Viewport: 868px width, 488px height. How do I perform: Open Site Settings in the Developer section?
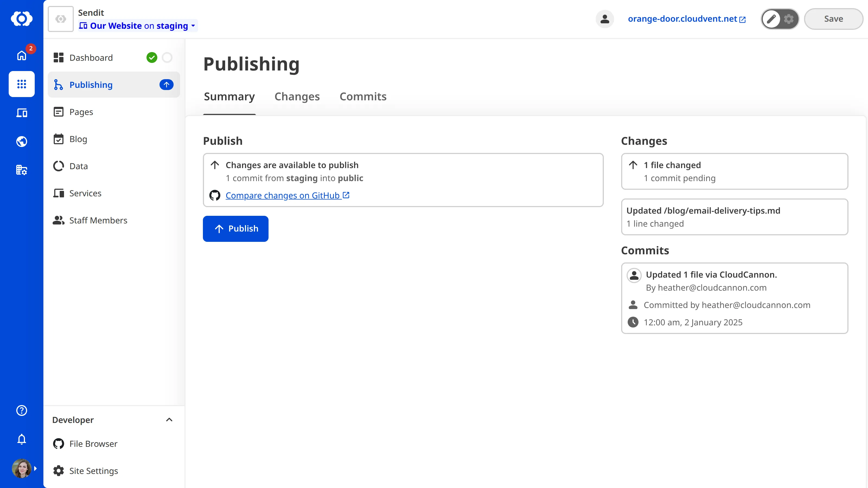point(114,471)
